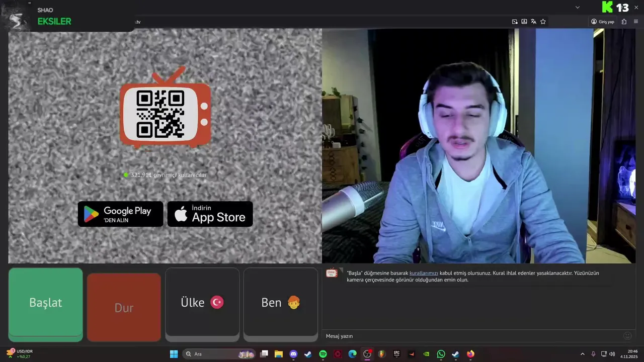Open Task View on the taskbar
The width and height of the screenshot is (644, 362).
click(264, 354)
